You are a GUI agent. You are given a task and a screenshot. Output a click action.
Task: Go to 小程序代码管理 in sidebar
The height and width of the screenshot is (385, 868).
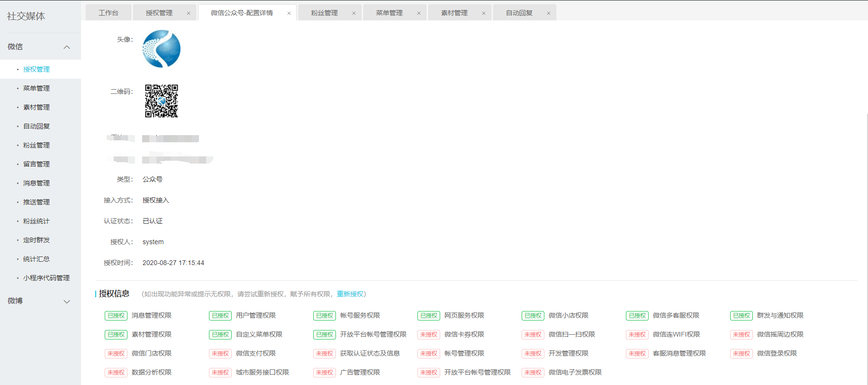point(46,278)
